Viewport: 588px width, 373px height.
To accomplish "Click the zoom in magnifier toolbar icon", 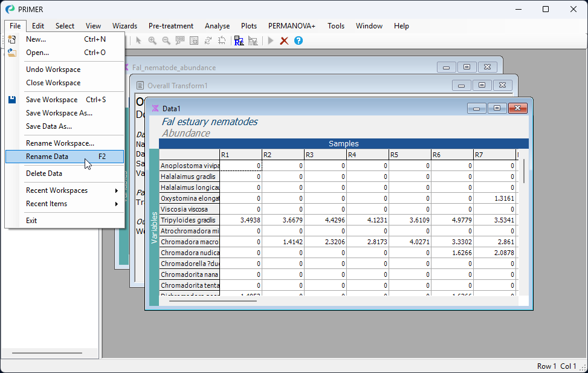I will 152,41.
